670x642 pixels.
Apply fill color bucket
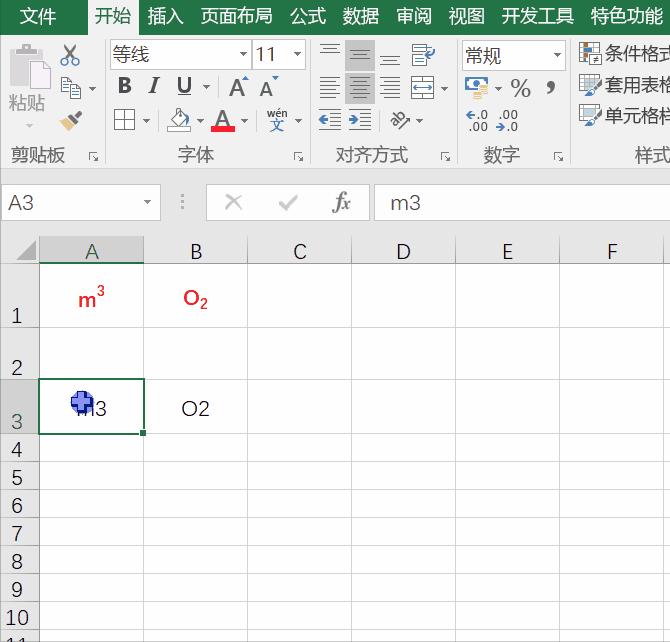click(179, 120)
